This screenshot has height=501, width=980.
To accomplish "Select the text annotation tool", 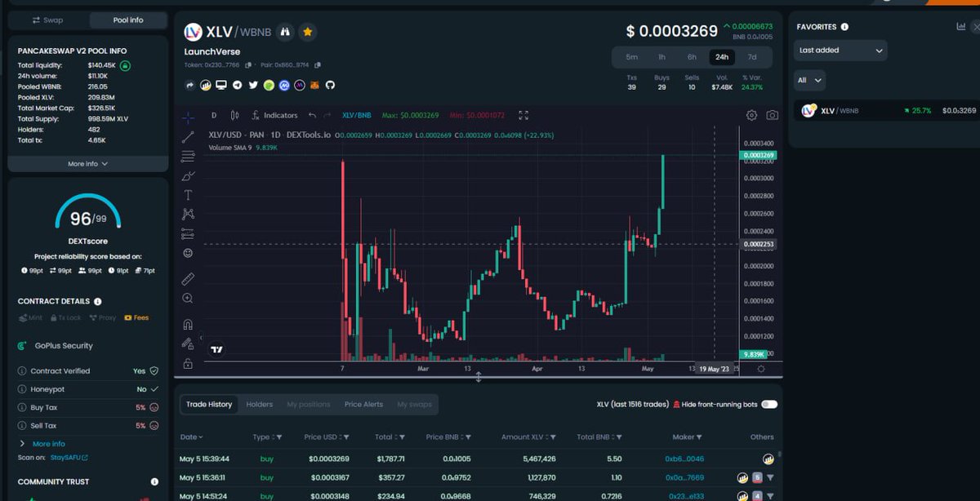I will (x=188, y=195).
